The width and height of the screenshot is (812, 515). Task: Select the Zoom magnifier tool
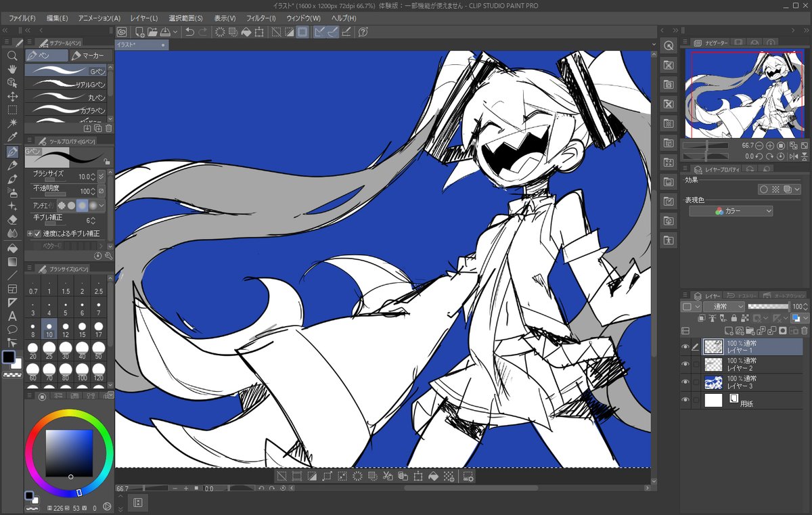(x=12, y=55)
